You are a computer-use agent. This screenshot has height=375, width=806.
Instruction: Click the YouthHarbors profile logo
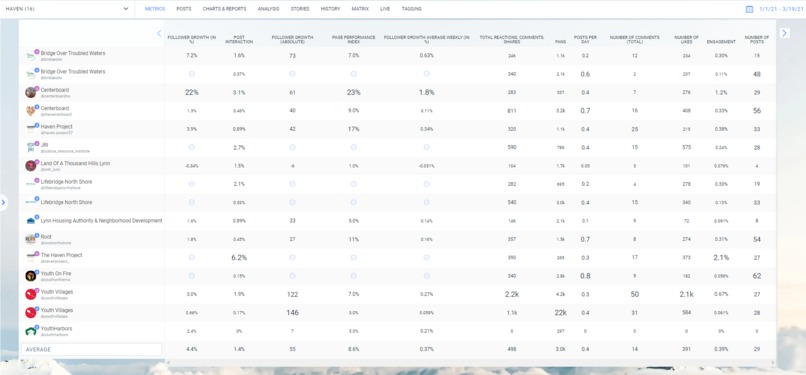pyautogui.click(x=30, y=331)
